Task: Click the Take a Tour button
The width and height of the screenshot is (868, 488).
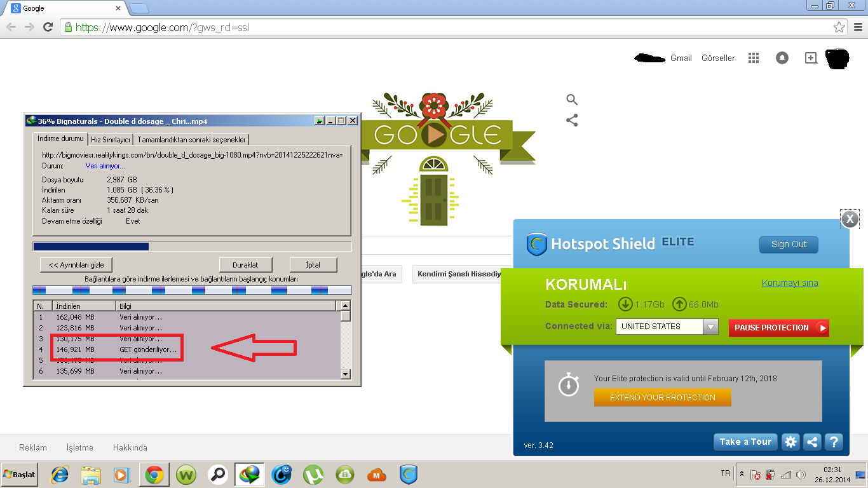Action: click(745, 442)
